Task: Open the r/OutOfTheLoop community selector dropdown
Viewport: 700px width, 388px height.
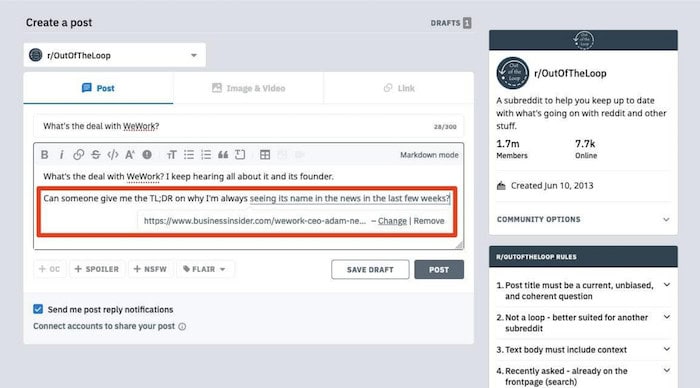Action: pos(115,55)
